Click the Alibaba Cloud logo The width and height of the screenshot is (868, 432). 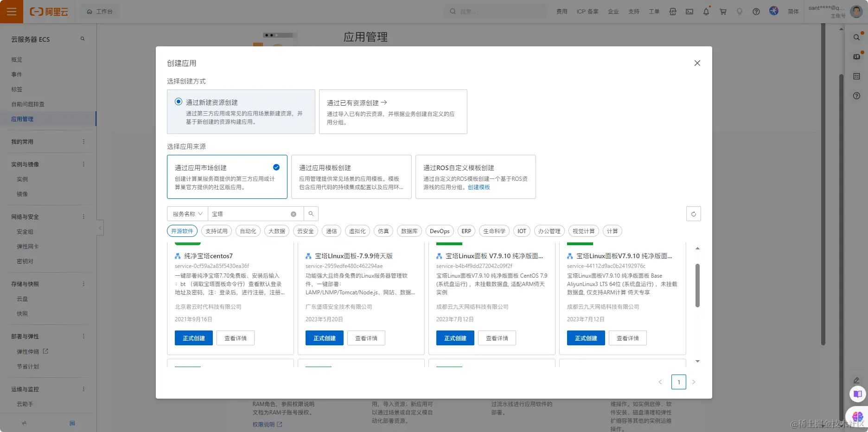[49, 12]
